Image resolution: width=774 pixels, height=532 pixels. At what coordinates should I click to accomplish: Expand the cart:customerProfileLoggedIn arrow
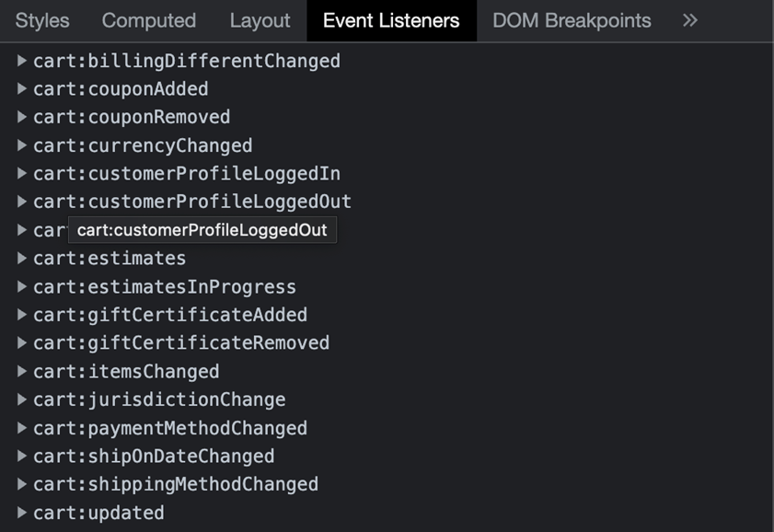[x=22, y=174]
